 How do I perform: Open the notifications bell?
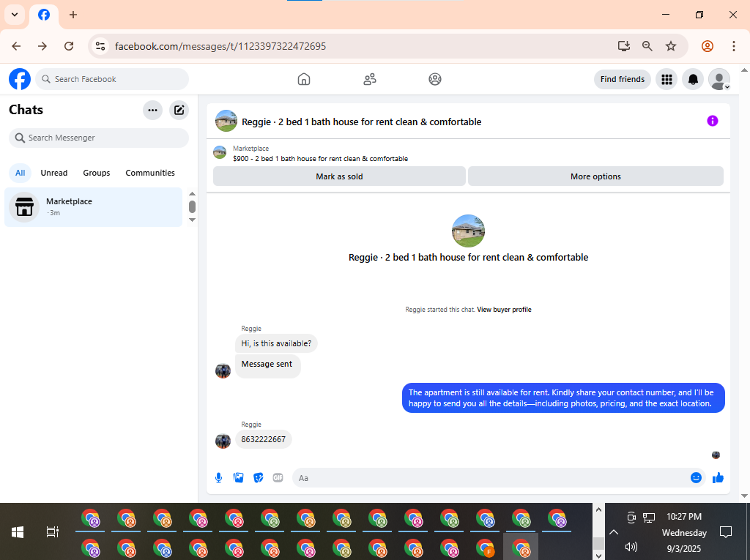693,79
